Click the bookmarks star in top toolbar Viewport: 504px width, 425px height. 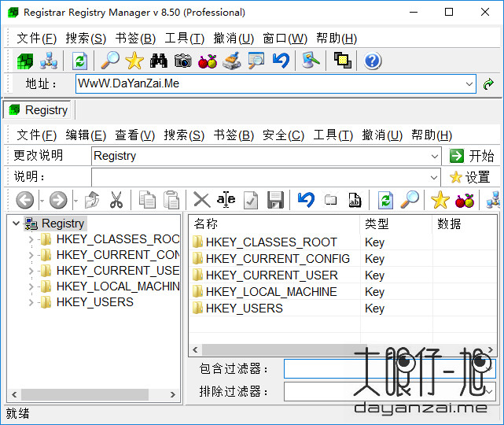coord(134,61)
